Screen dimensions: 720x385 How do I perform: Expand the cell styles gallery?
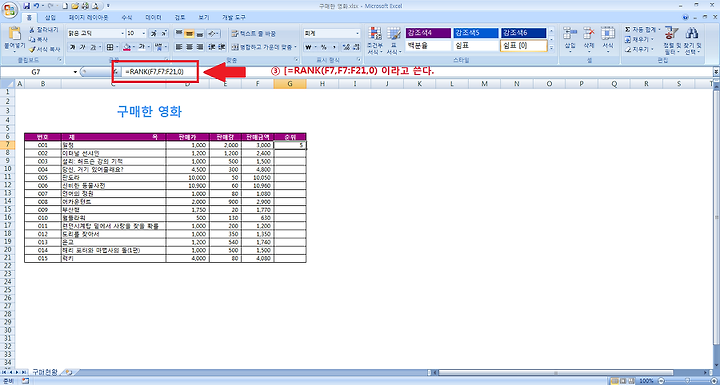point(551,47)
